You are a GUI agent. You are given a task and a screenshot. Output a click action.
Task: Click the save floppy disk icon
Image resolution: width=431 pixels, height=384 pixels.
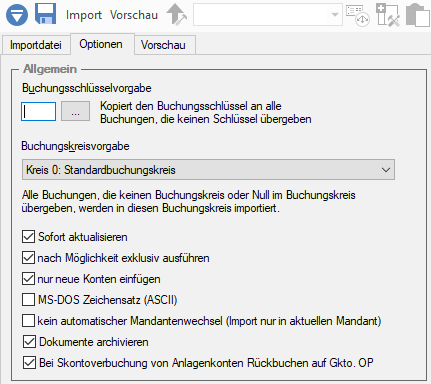(x=45, y=14)
